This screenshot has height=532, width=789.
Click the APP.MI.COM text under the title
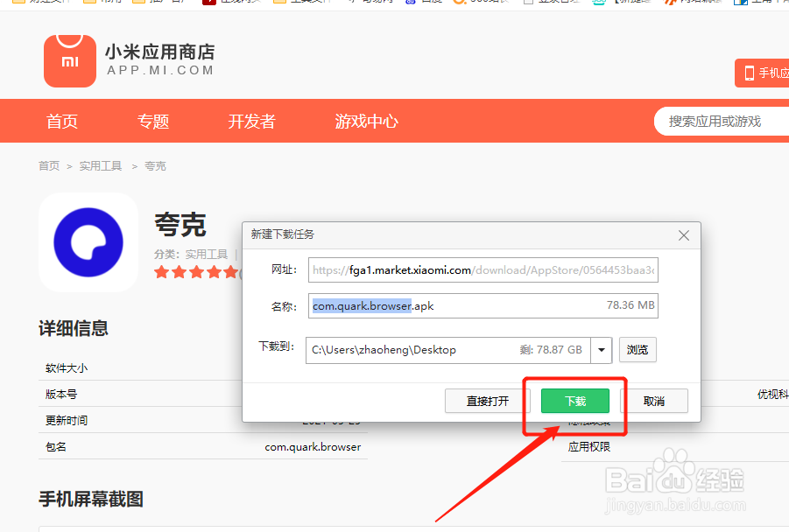[160, 70]
